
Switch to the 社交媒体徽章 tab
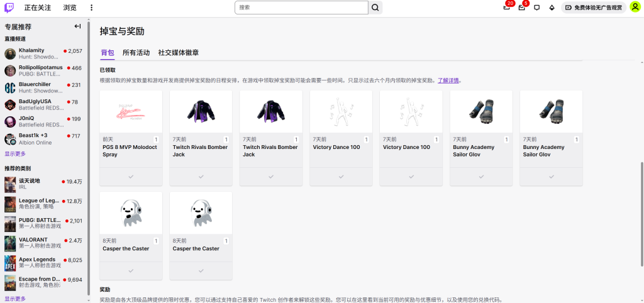tap(179, 53)
